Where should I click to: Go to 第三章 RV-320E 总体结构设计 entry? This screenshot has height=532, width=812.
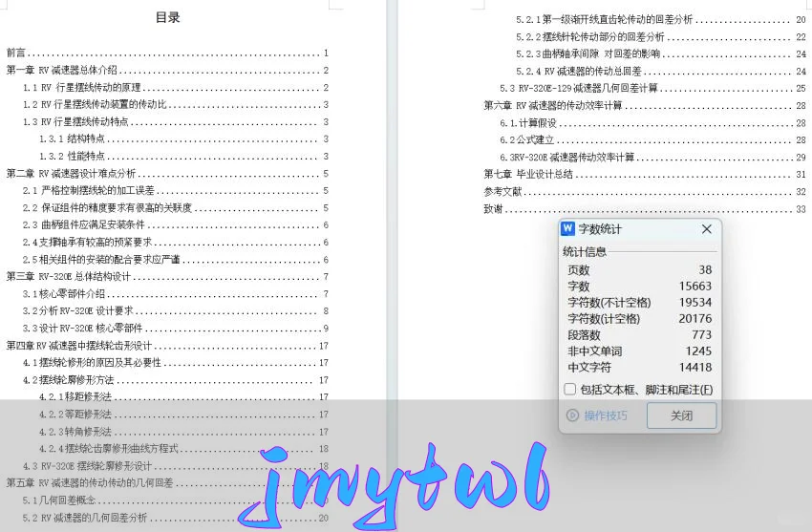coord(167,276)
